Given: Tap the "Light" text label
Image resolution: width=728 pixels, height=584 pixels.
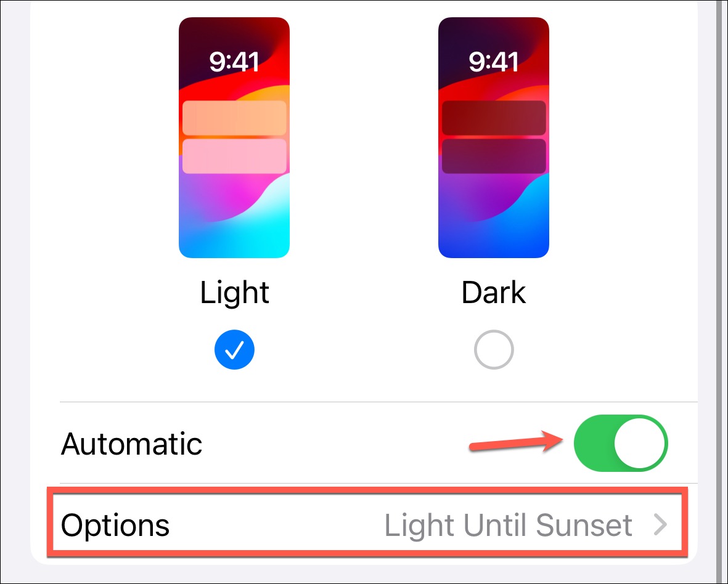Looking at the screenshot, I should click(x=234, y=293).
